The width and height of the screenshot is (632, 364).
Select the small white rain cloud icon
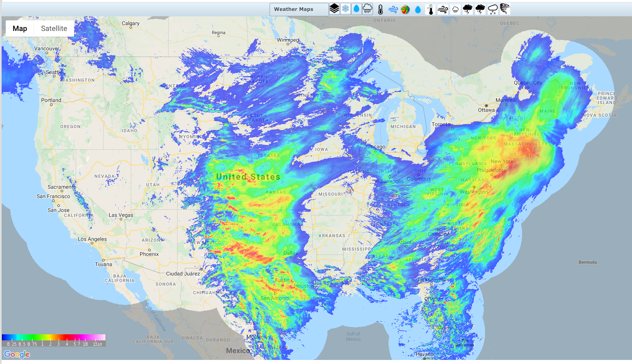pyautogui.click(x=455, y=10)
